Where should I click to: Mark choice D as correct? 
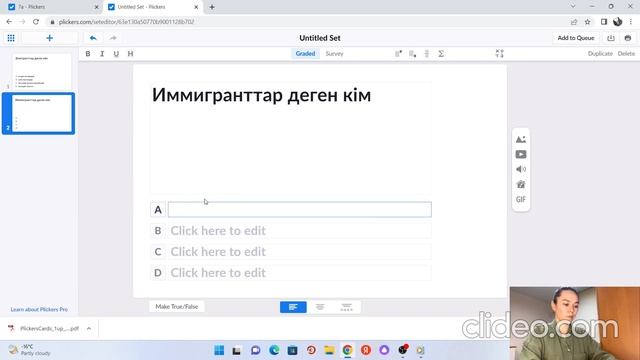[x=158, y=273]
